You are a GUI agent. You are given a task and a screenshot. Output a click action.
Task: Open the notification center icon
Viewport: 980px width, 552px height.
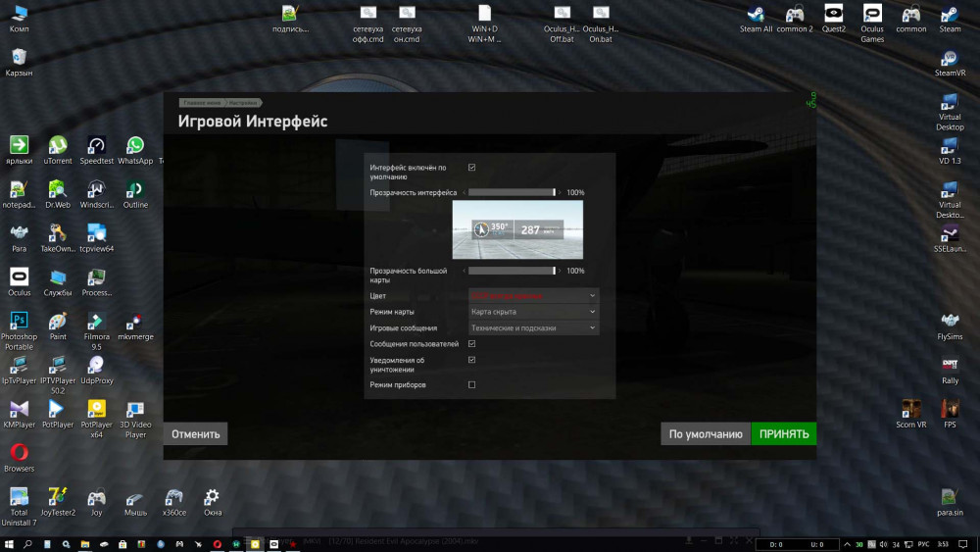(963, 544)
